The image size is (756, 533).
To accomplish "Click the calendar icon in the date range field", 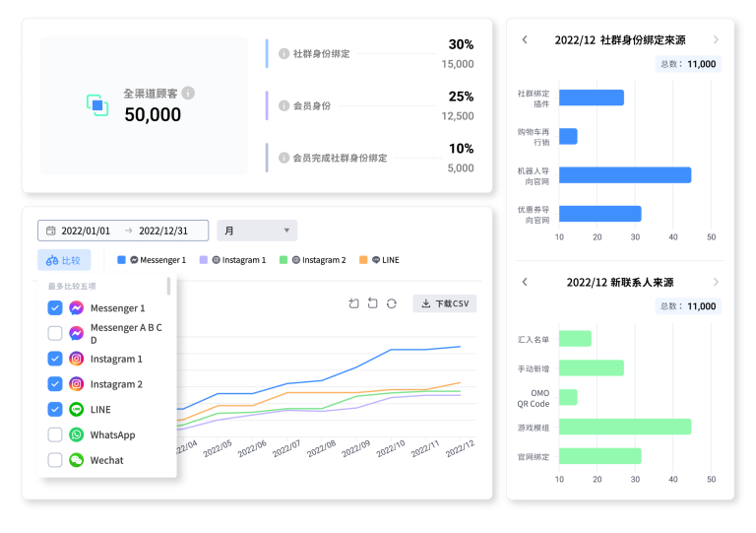I will (x=50, y=231).
